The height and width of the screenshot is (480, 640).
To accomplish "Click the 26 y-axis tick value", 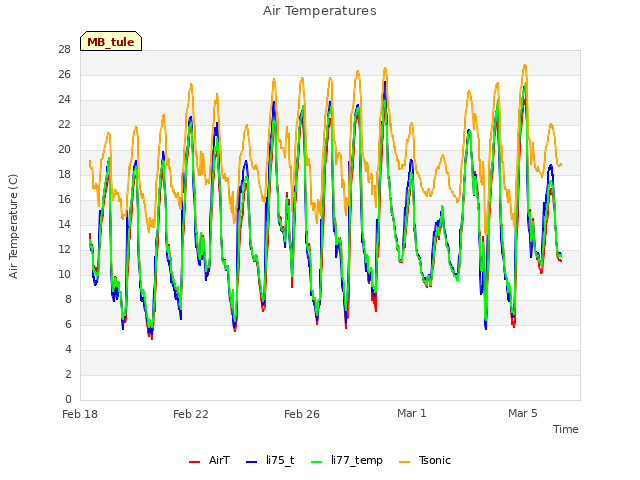I will point(64,74).
